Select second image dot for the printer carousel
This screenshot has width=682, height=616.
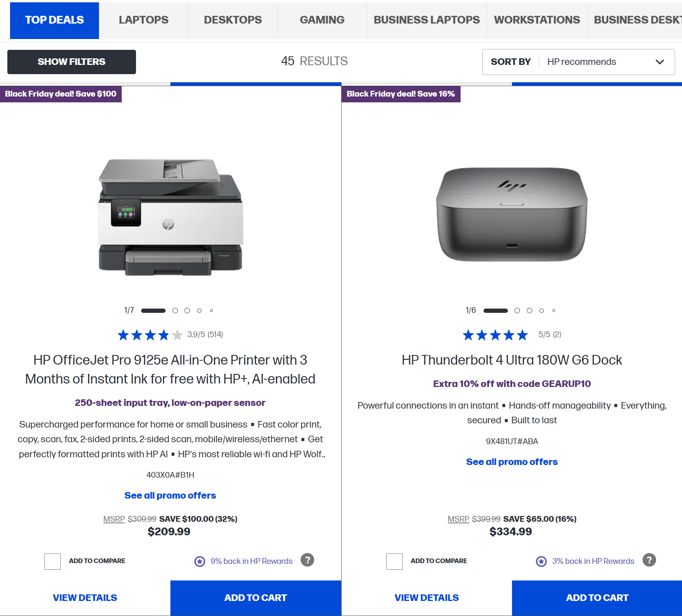click(175, 311)
